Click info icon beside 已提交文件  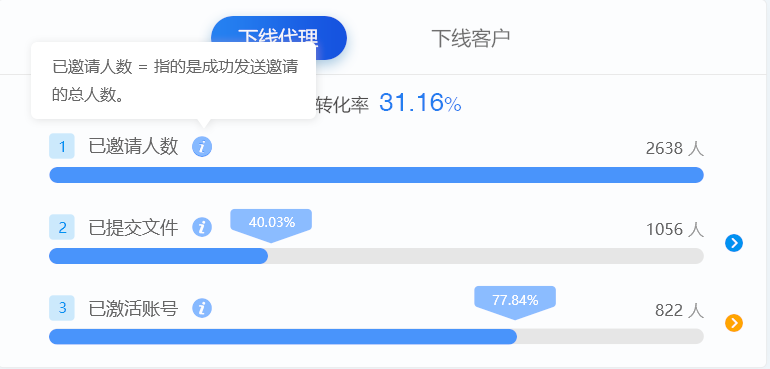tap(202, 227)
